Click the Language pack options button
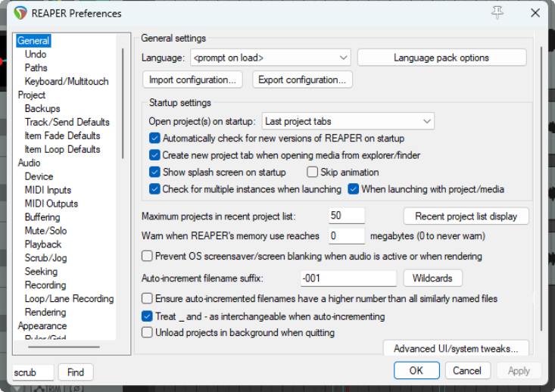Viewport: 555px width, 392px height. [x=441, y=58]
